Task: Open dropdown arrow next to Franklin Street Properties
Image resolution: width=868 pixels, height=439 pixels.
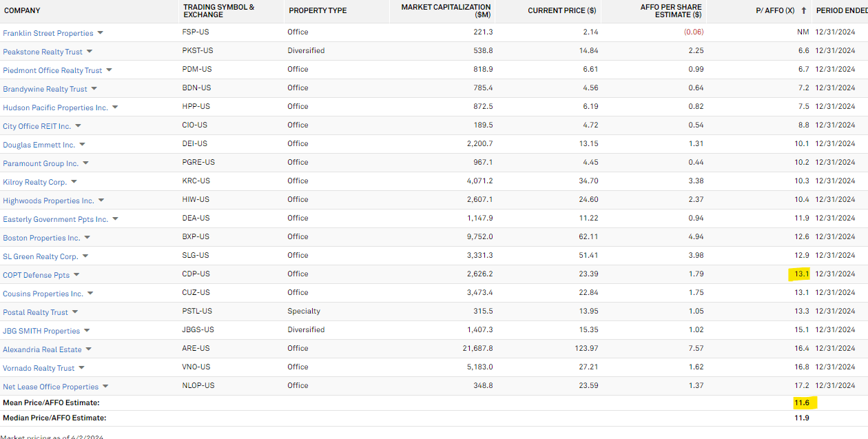Action: 100,33
